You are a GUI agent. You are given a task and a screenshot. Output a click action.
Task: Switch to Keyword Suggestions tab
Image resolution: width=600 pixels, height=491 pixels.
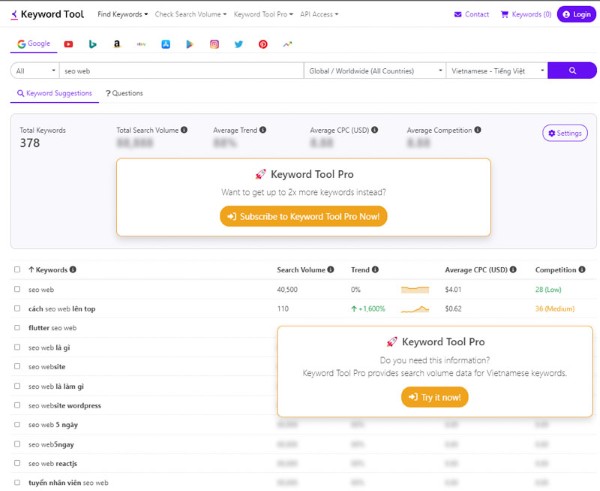click(55, 93)
